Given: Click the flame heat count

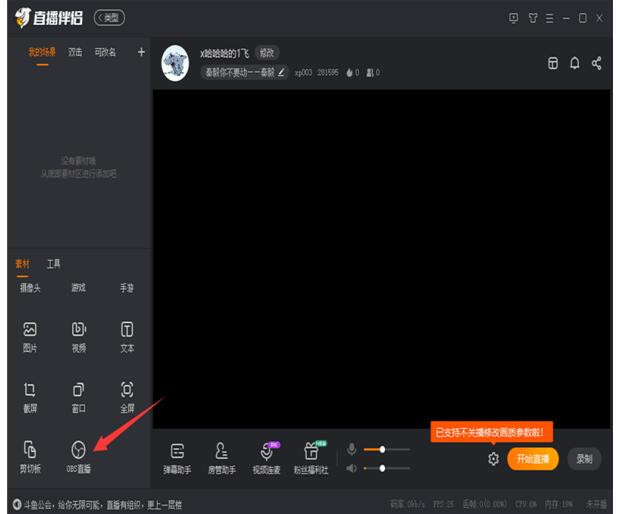Looking at the screenshot, I should click(353, 73).
